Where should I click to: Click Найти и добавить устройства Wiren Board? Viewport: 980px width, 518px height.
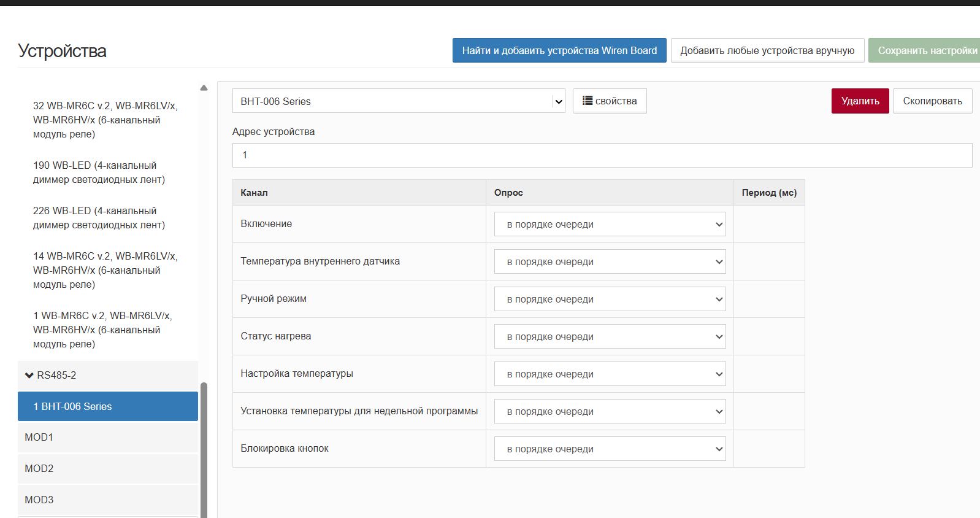click(559, 50)
